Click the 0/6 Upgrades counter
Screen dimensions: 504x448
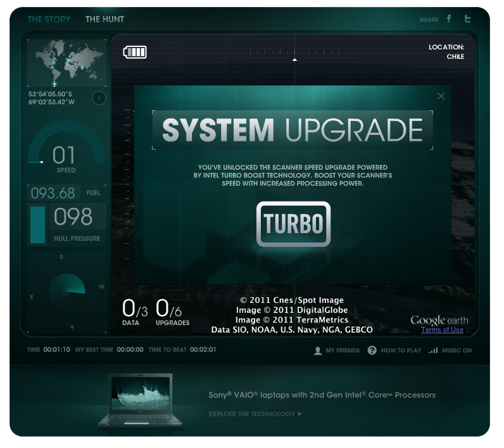172,312
